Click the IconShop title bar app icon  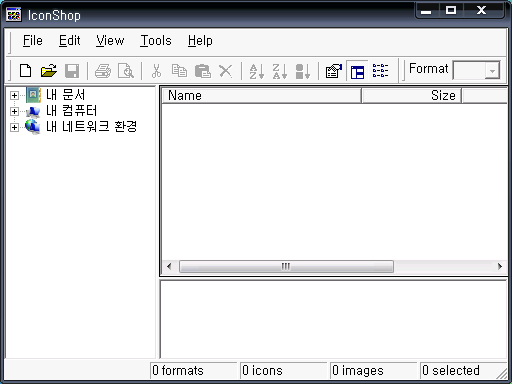[x=14, y=15]
